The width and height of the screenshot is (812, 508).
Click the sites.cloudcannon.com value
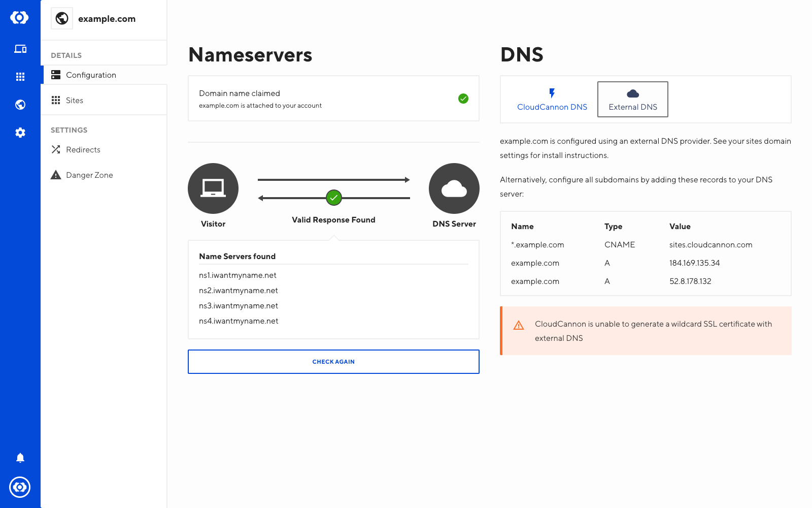point(710,244)
